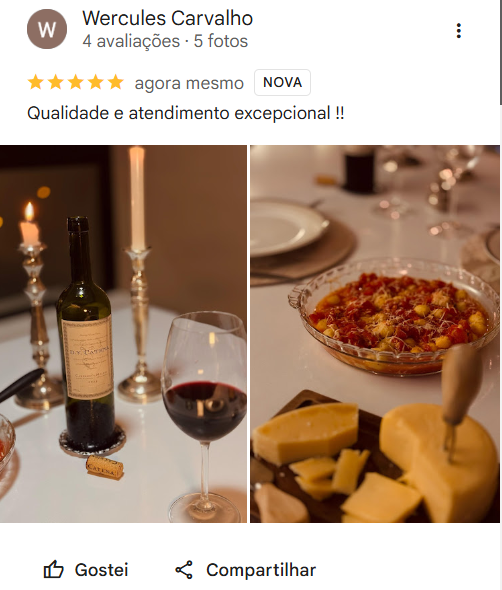
Task: Open reviewer name Wercules Carvalho
Action: click(x=167, y=18)
